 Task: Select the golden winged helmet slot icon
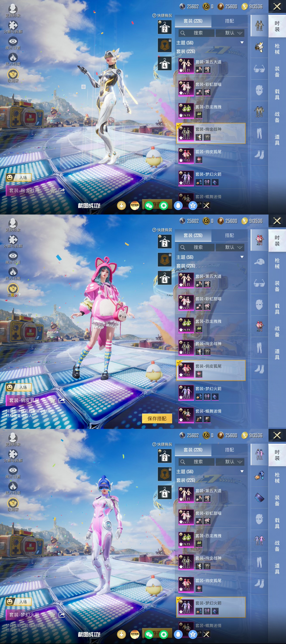259,47
